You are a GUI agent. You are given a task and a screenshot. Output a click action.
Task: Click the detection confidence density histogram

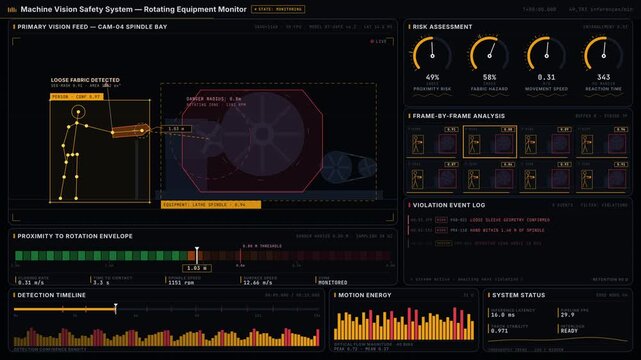[x=166, y=337]
